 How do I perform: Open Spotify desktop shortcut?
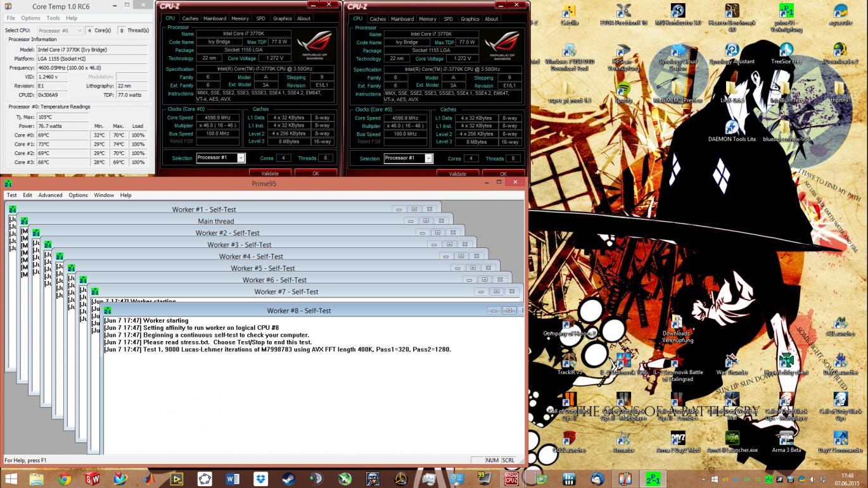(623, 92)
